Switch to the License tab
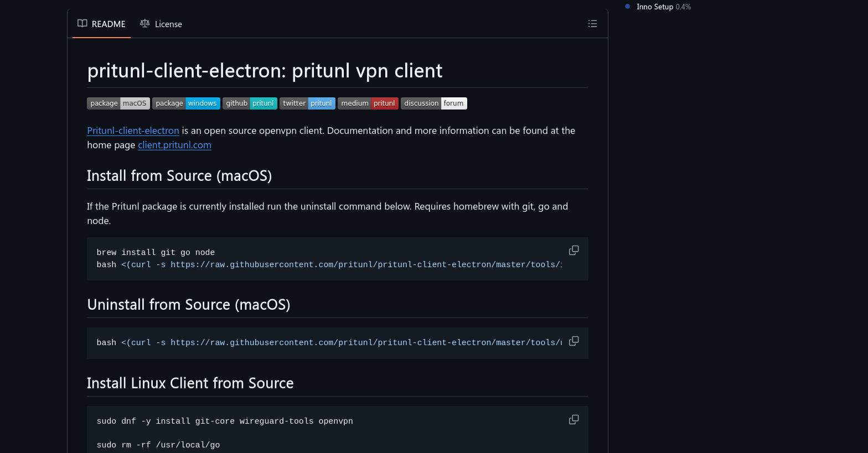The height and width of the screenshot is (453, 868). click(161, 24)
